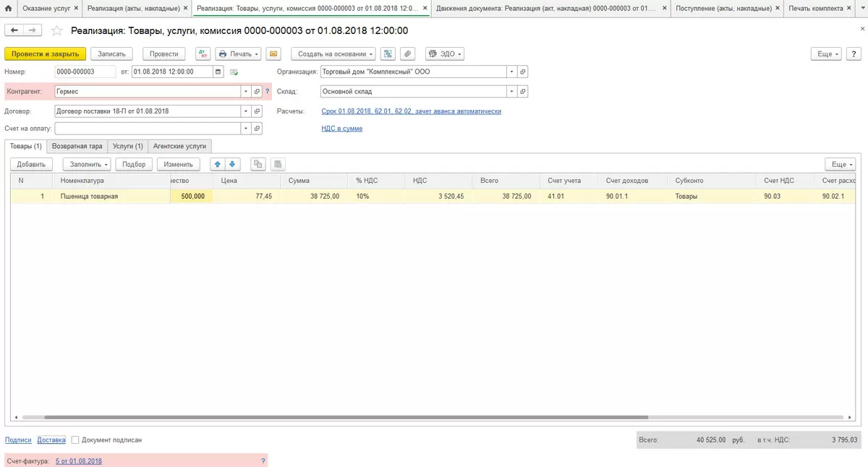Open the Заполнить dropdown button
Viewport: 868px width, 467px height.
87,164
